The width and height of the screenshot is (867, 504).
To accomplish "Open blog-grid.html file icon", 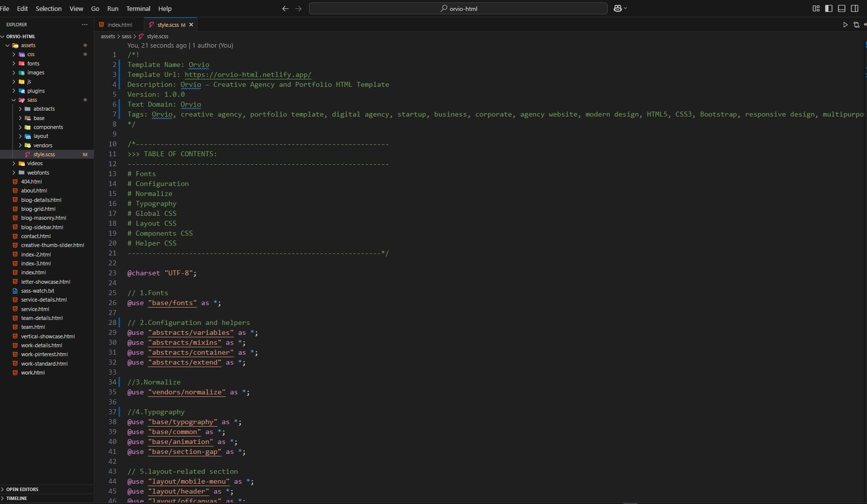I will point(15,209).
